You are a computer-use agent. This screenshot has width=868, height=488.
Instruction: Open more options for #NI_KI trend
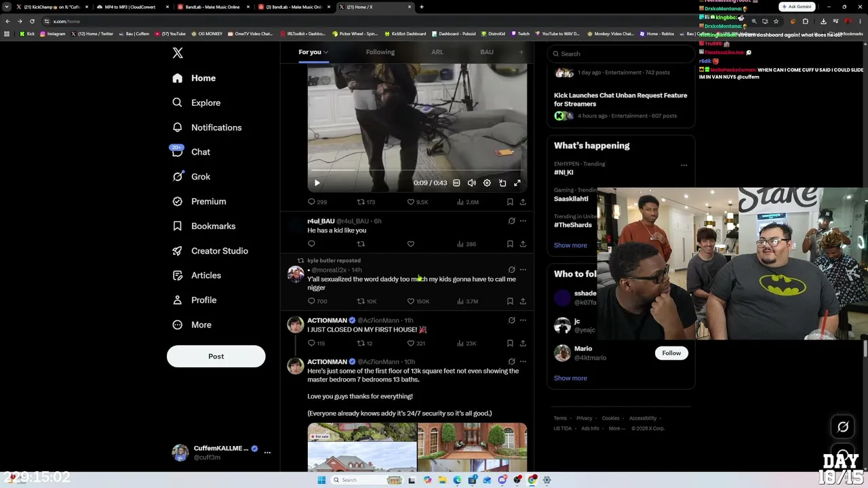click(x=684, y=165)
